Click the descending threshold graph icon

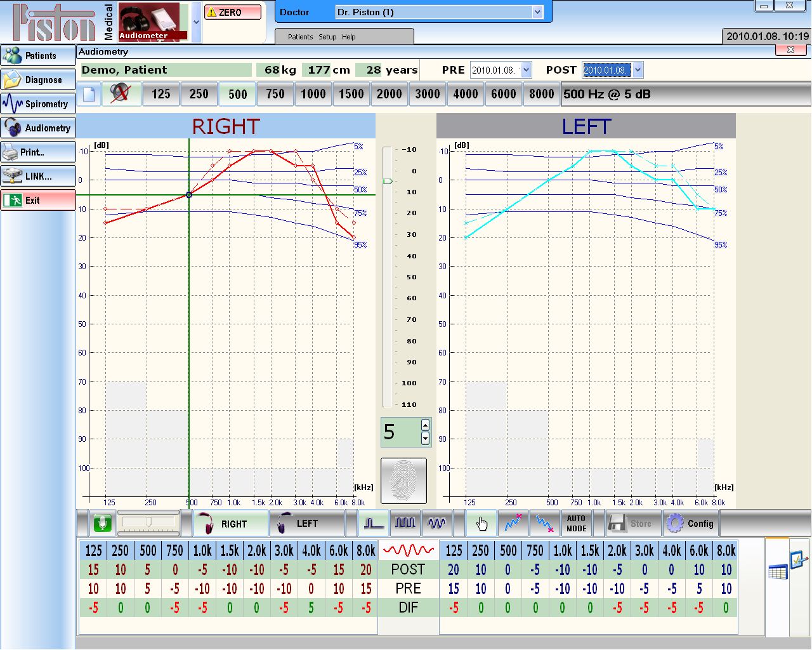(x=545, y=524)
